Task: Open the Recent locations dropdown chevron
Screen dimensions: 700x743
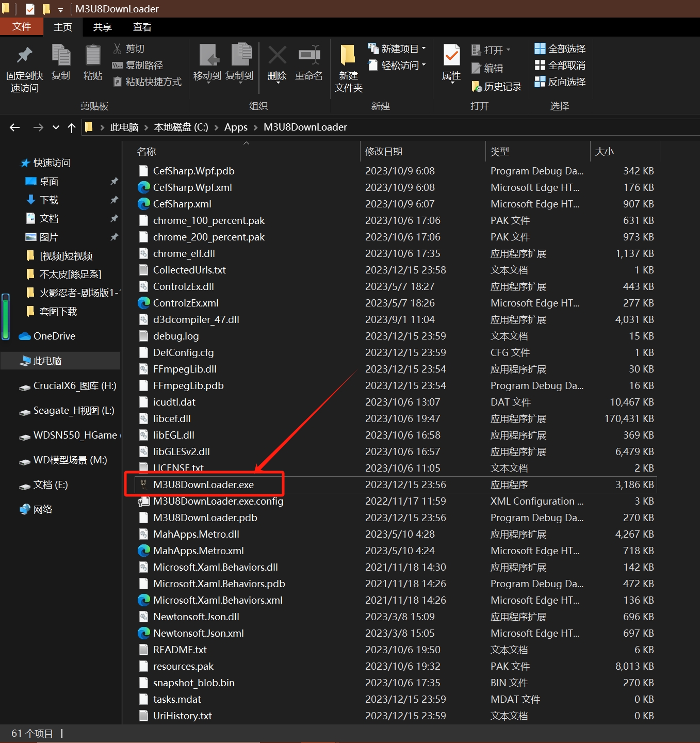Action: click(56, 127)
